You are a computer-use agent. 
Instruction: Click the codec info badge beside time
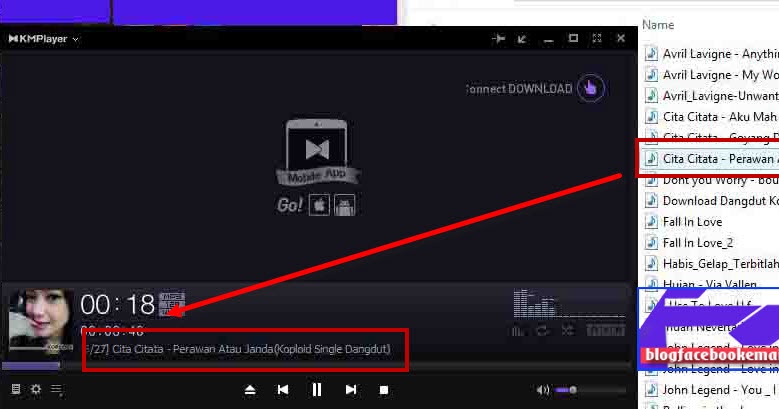tap(172, 304)
